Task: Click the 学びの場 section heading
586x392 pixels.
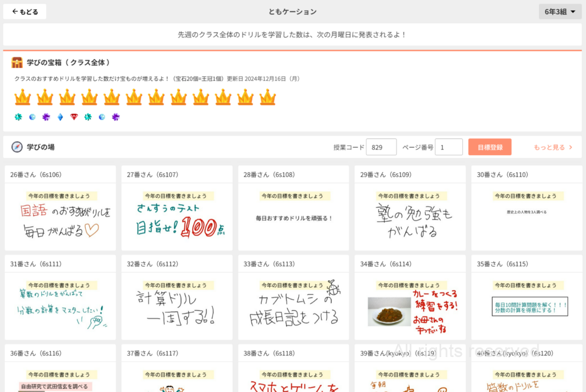Action: pyautogui.click(x=41, y=147)
